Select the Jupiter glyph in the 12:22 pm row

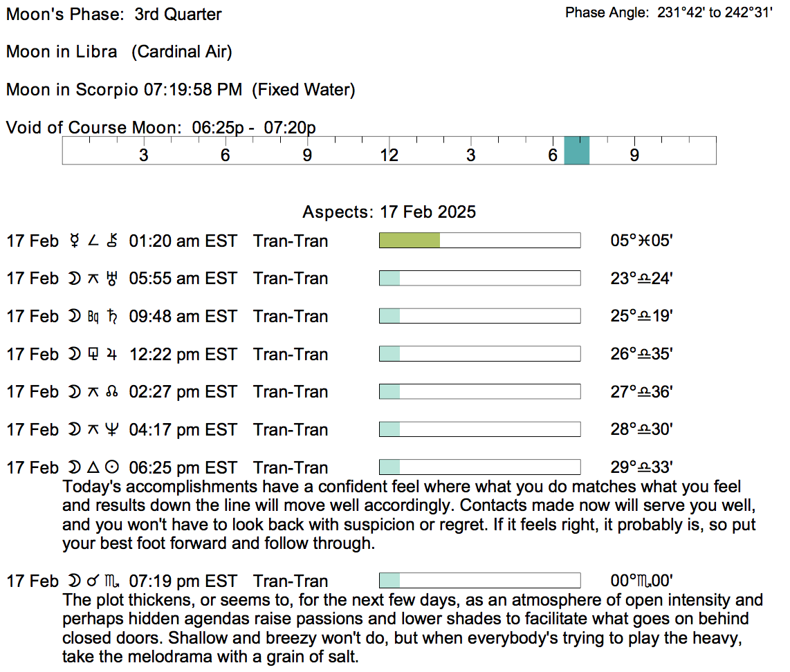(113, 355)
